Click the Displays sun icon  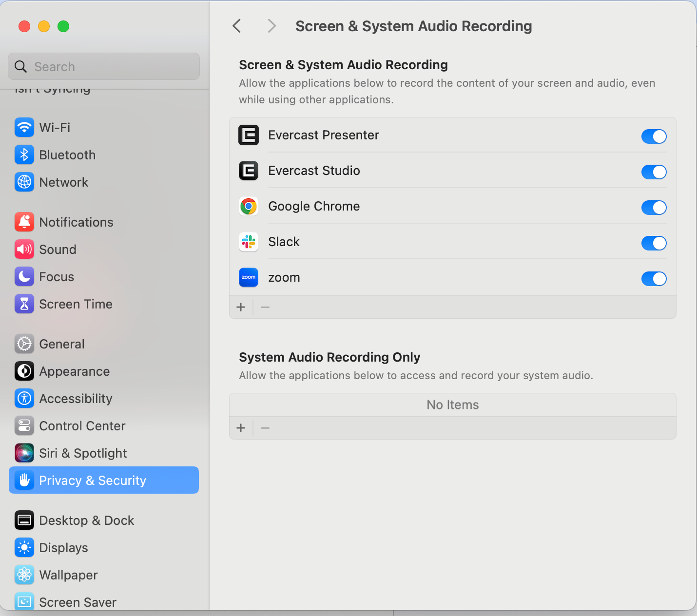pos(24,548)
